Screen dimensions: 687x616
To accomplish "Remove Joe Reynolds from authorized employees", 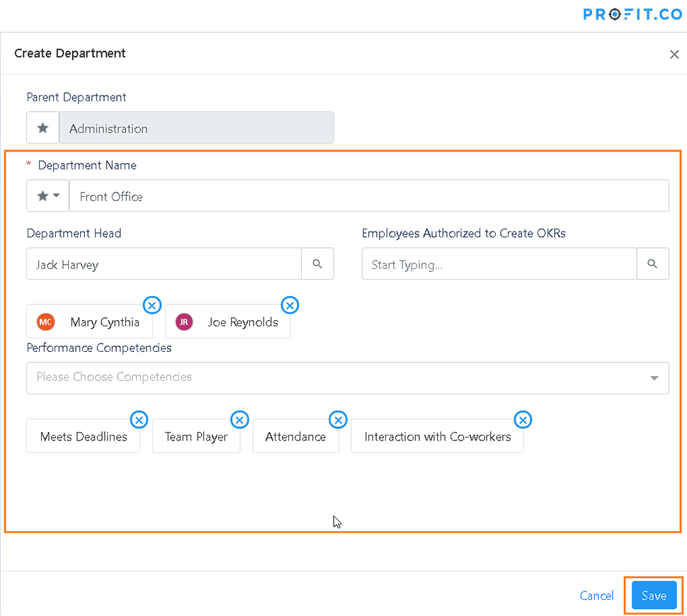I will (x=290, y=305).
